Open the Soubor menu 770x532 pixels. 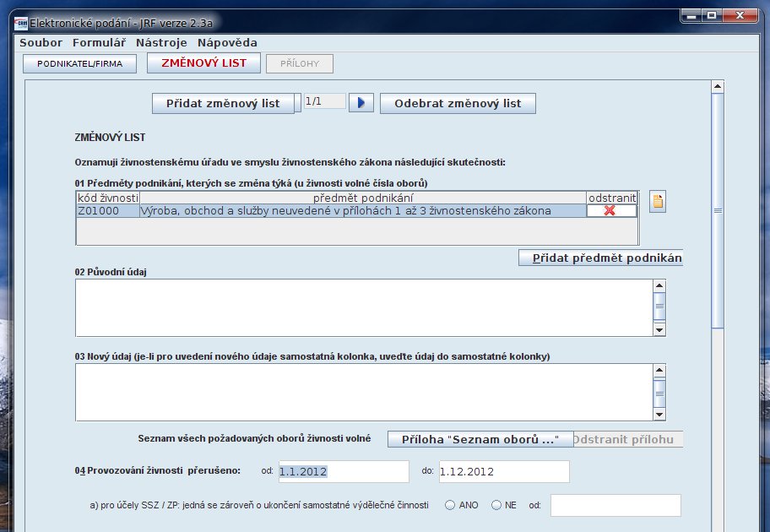(x=41, y=42)
